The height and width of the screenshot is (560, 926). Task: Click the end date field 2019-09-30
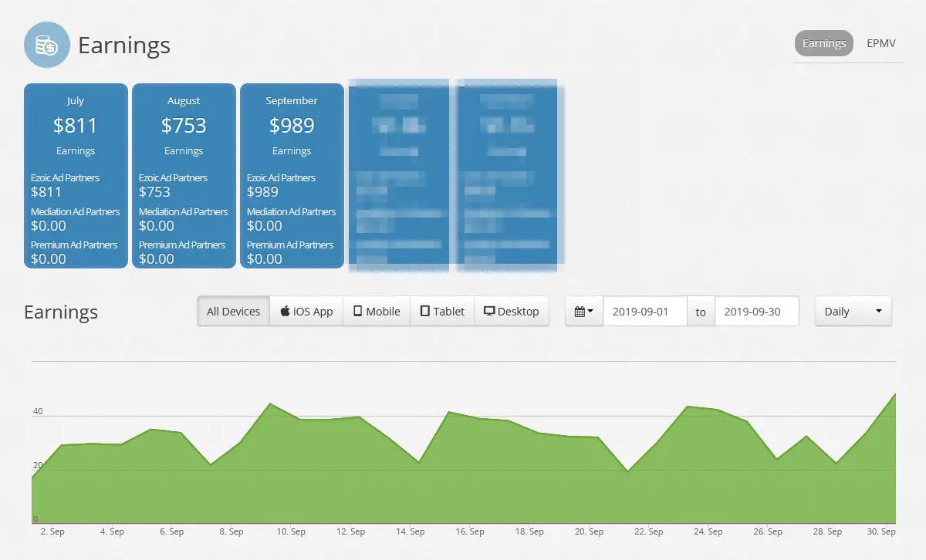pyautogui.click(x=757, y=312)
